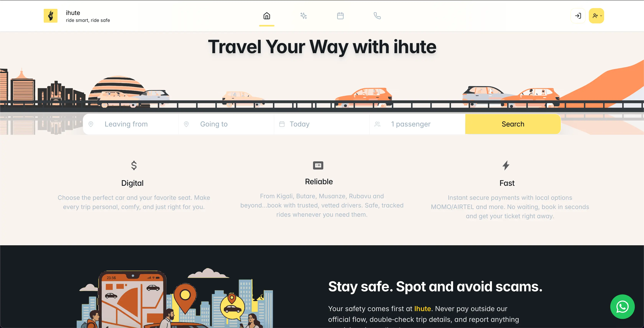Focus the Leaving from field
The width and height of the screenshot is (644, 328).
131,124
